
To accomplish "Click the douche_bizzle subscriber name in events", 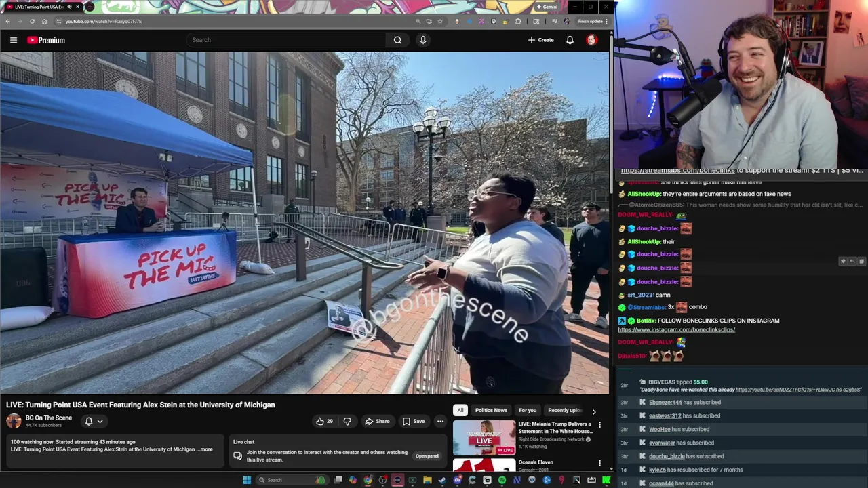I will pos(667,457).
